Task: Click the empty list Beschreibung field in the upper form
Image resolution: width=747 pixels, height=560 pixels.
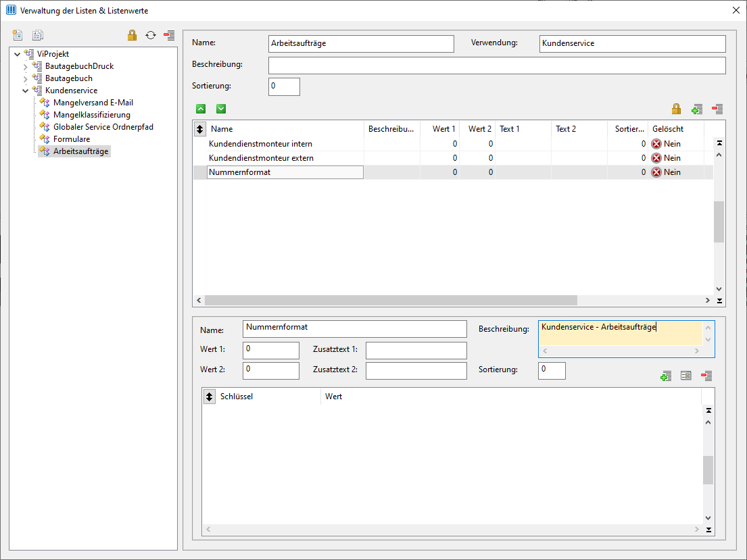Action: coord(497,66)
